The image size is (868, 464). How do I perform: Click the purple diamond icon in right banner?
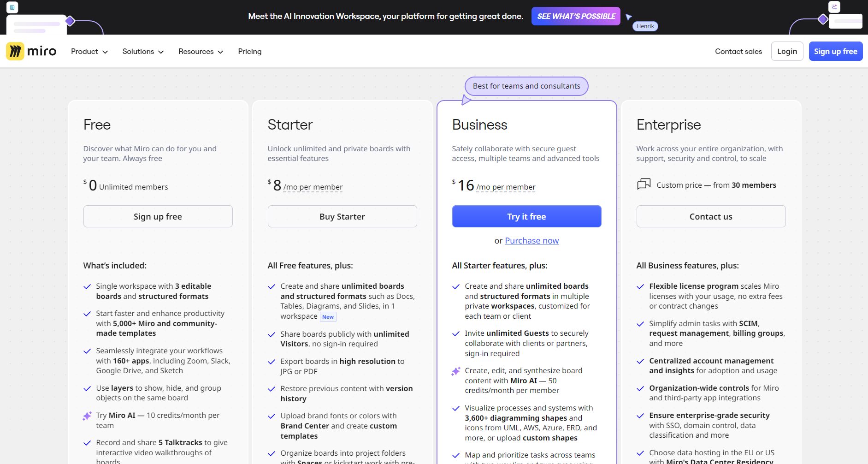pos(822,19)
